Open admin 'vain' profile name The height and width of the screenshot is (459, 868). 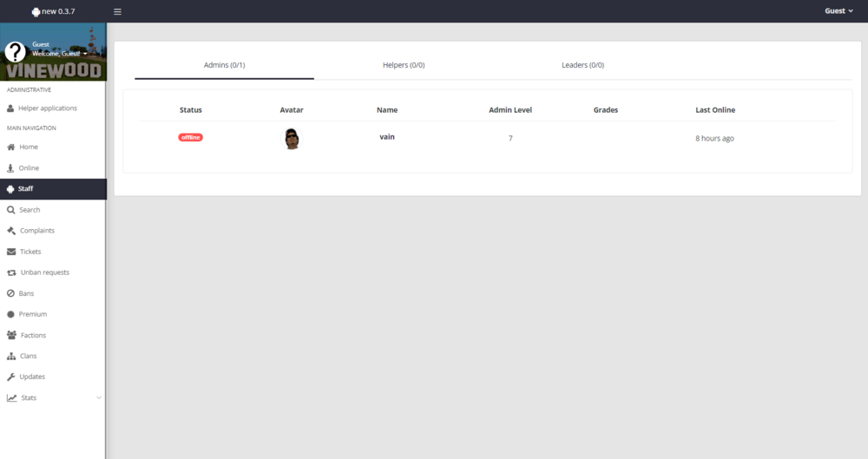[387, 137]
